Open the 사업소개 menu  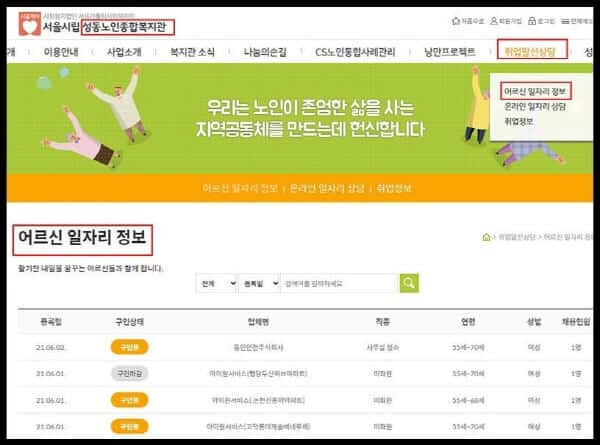[124, 52]
